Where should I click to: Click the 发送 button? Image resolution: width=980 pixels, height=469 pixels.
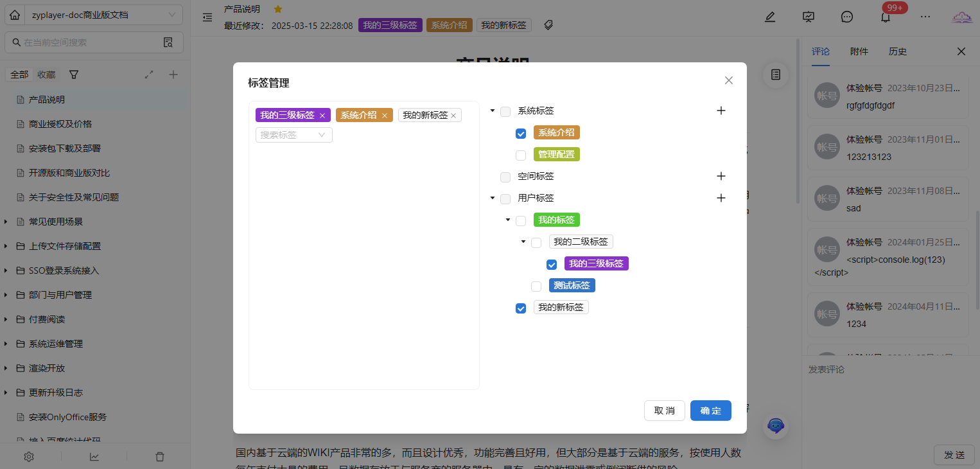click(954, 455)
